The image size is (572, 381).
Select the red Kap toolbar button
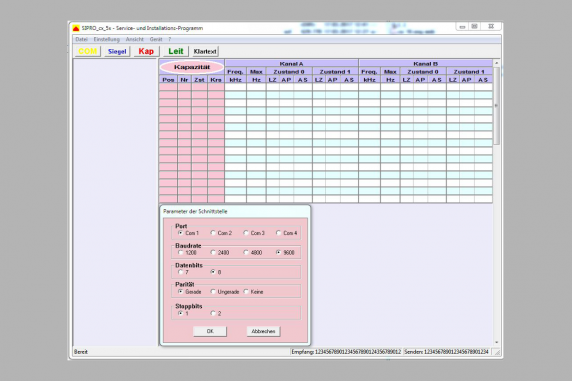(x=146, y=51)
